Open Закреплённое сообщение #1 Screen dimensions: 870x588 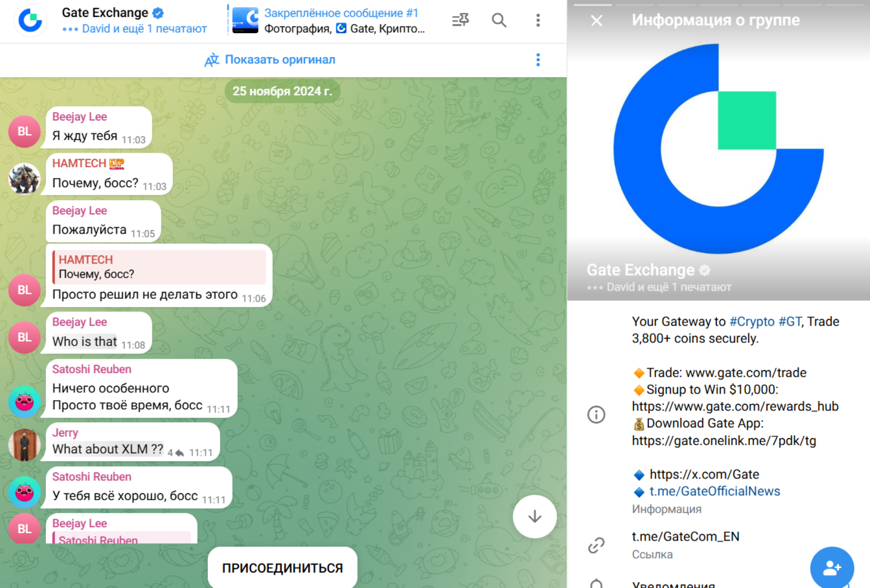(341, 13)
